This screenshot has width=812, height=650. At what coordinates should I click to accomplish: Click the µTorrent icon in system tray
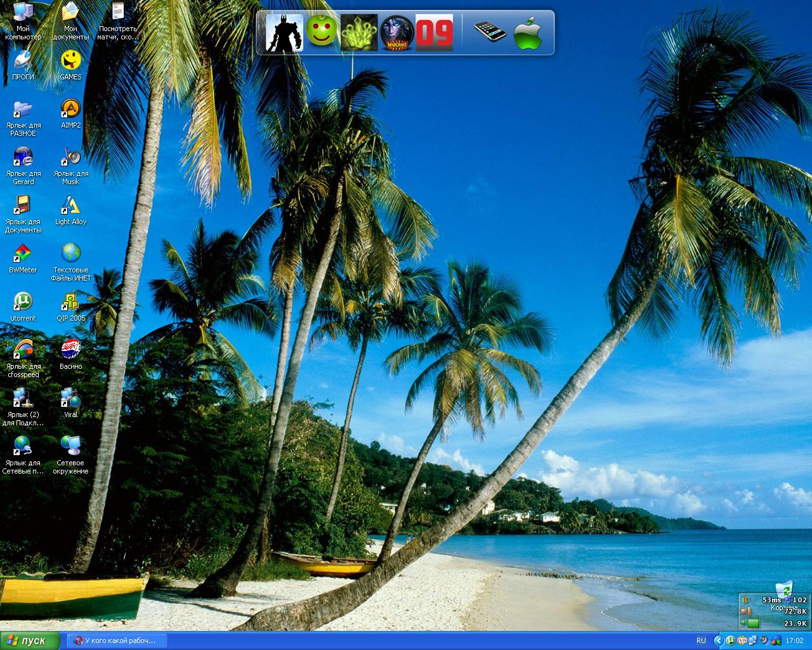pos(731,640)
